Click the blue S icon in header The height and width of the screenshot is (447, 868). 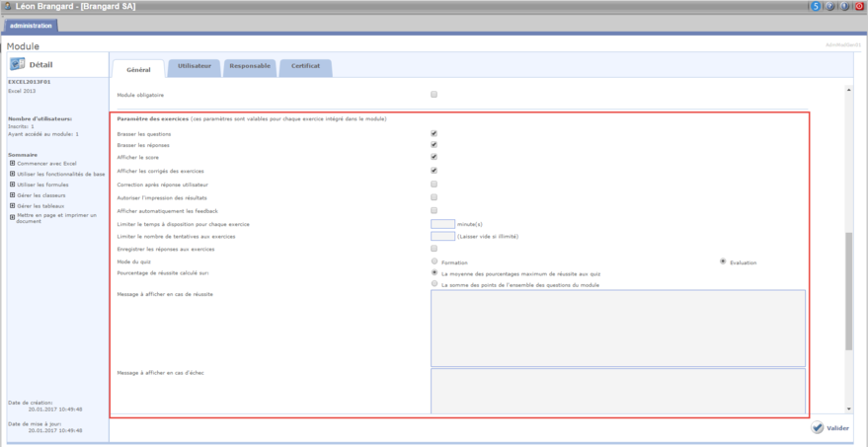[816, 6]
